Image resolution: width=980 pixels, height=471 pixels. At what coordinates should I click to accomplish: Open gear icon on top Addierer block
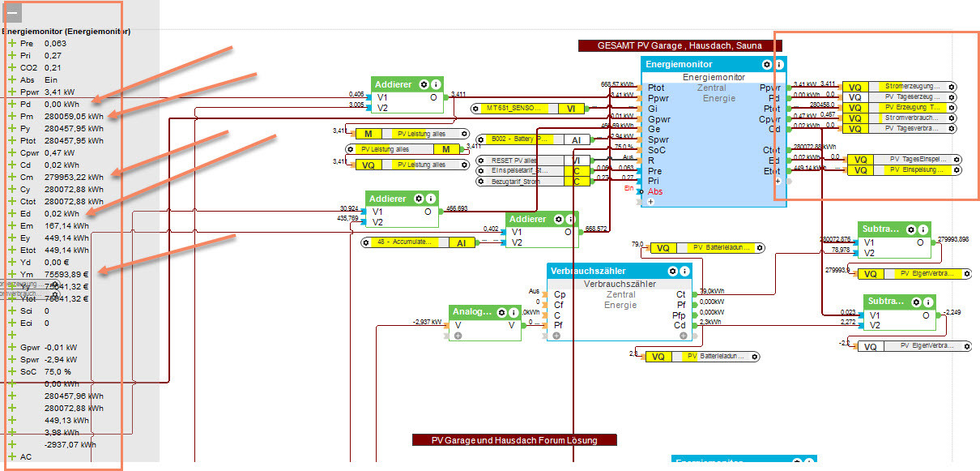(423, 83)
